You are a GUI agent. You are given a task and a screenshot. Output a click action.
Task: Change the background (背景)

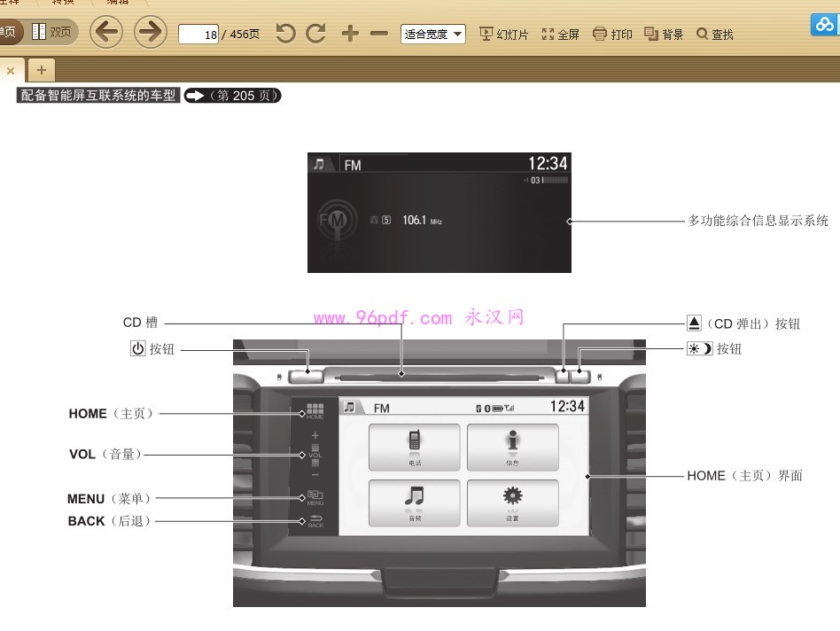pos(664,35)
